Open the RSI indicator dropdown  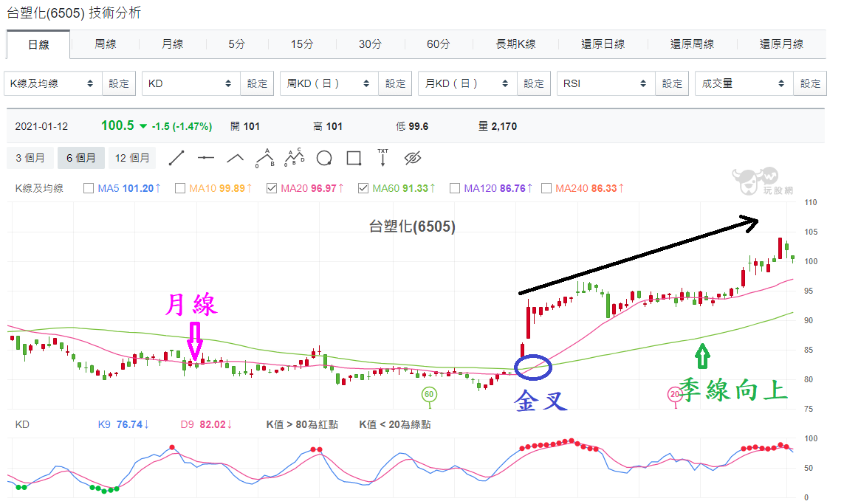(606, 83)
